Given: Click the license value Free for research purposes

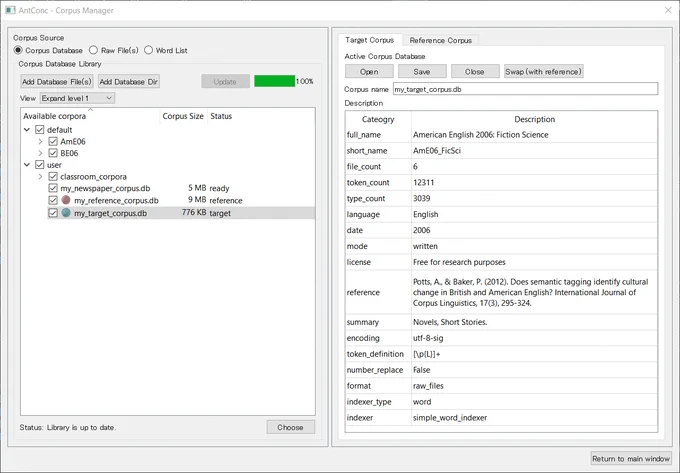Looking at the screenshot, I should (x=534, y=262).
